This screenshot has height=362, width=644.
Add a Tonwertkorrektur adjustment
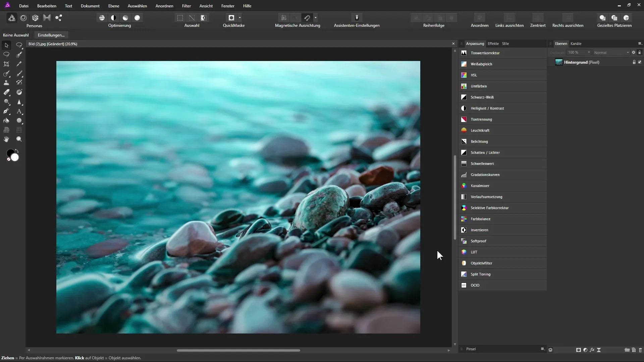click(503, 53)
